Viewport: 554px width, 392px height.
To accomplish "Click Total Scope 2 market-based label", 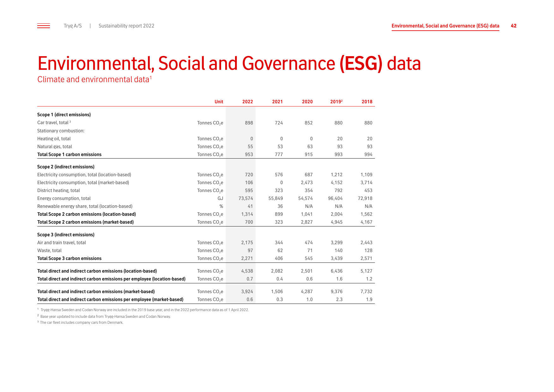I will coord(85,222).
